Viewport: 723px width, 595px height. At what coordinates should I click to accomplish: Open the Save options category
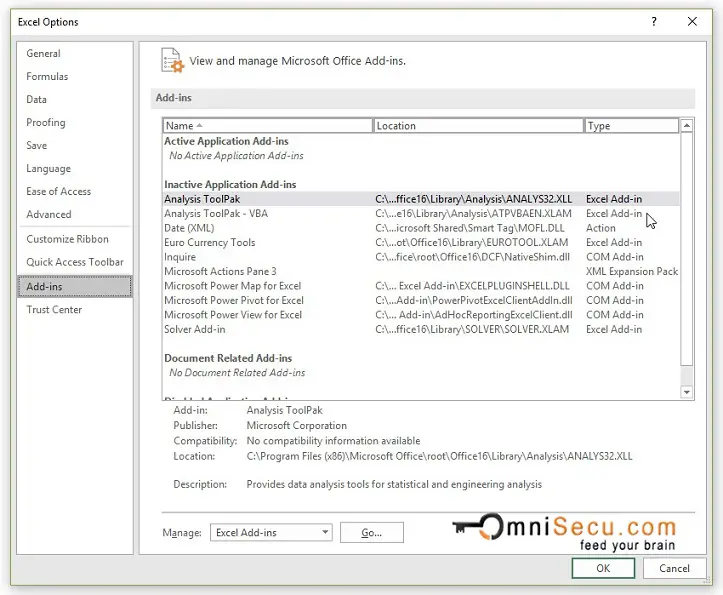click(36, 146)
